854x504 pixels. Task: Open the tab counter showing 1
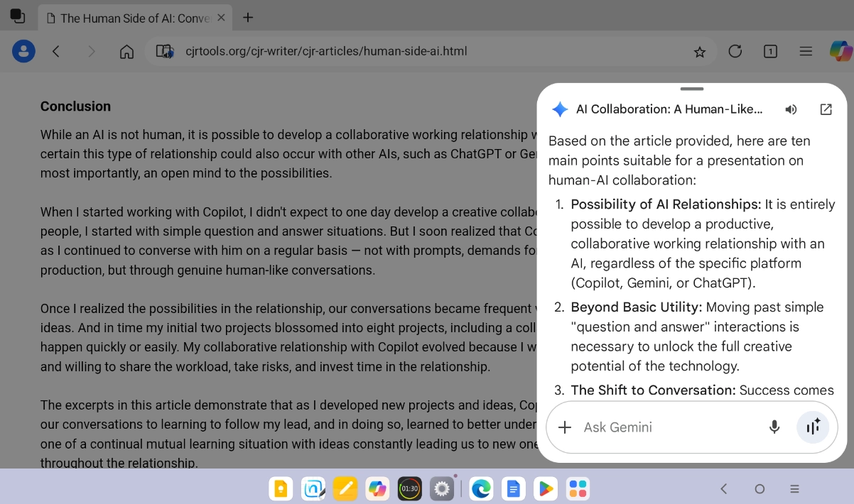click(x=770, y=51)
